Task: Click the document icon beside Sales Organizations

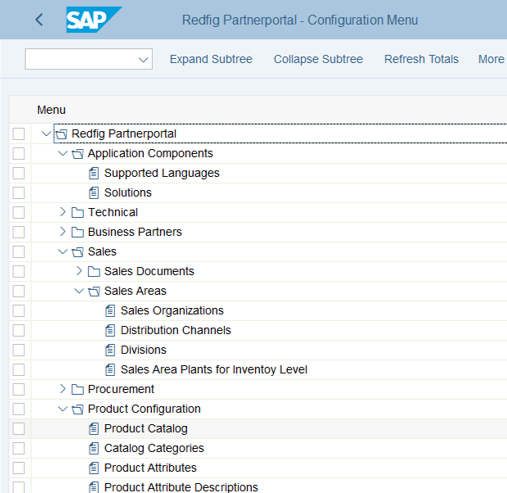Action: [x=110, y=311]
